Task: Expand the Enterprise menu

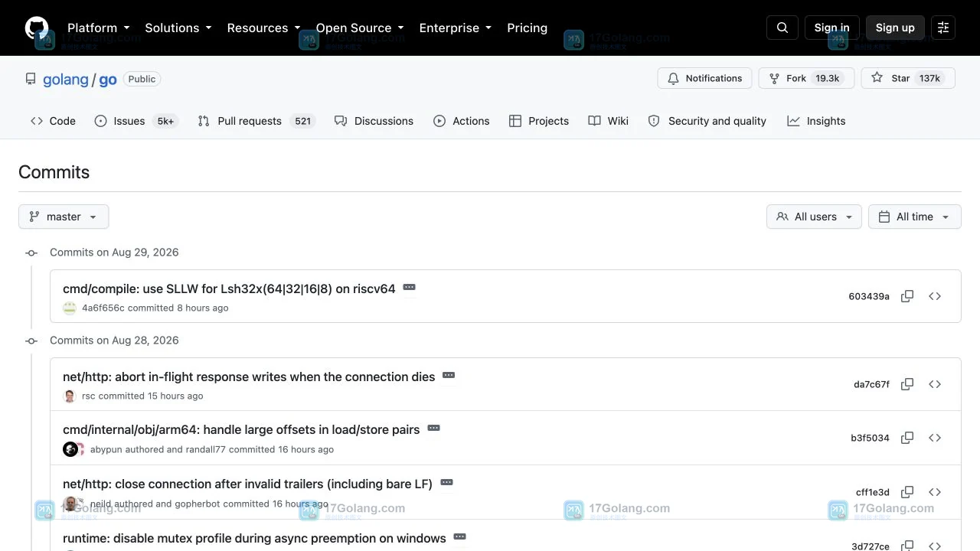Action: click(x=456, y=28)
